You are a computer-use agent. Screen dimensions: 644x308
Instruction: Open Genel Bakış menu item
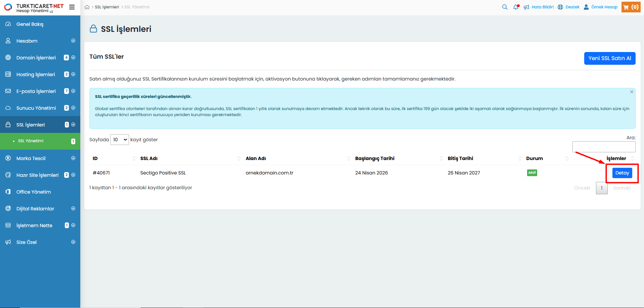point(40,24)
